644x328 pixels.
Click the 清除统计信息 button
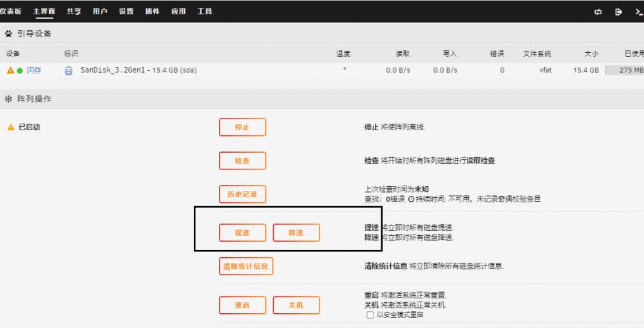point(245,266)
